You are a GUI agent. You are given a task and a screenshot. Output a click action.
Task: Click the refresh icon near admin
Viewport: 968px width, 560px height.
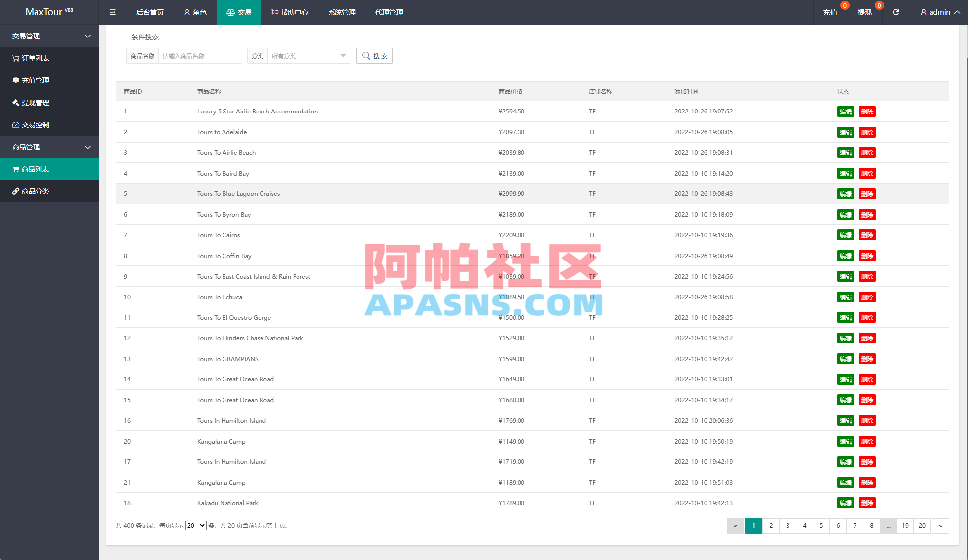[x=896, y=12]
